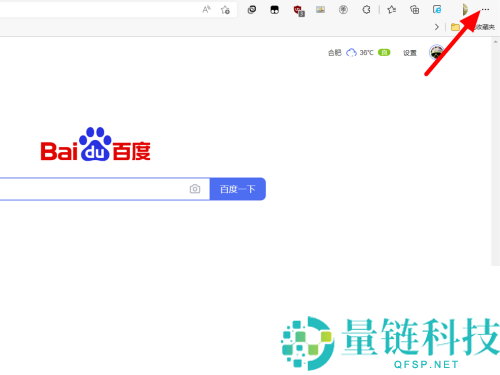Open the Collections icon

coord(414,10)
